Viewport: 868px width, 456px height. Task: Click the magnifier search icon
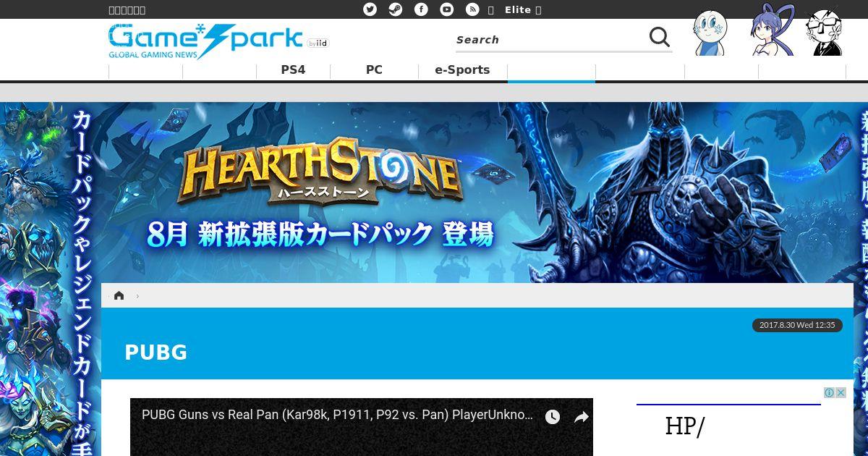pyautogui.click(x=660, y=37)
